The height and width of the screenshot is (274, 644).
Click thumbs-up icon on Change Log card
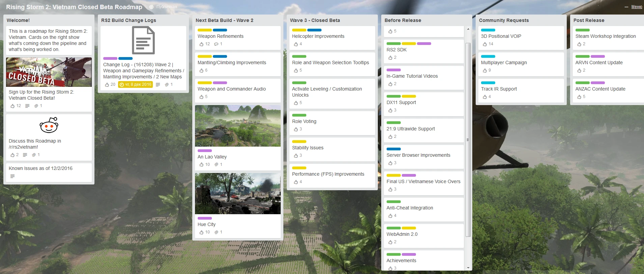click(107, 84)
